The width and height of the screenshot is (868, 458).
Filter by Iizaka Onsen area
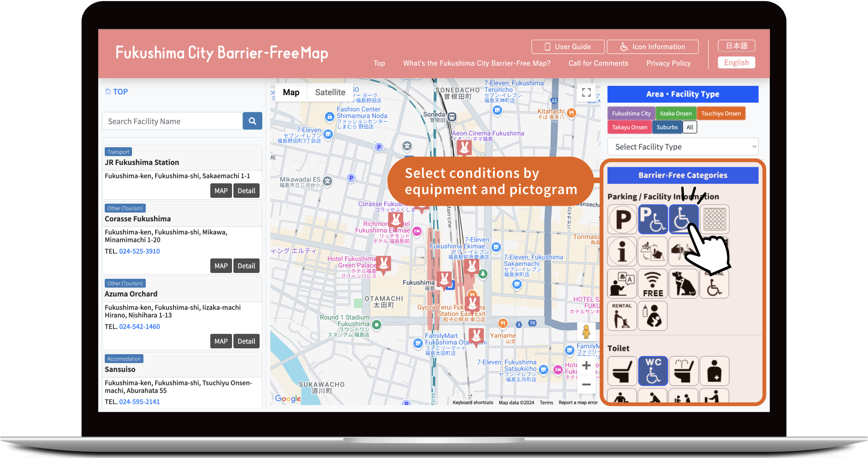point(675,113)
